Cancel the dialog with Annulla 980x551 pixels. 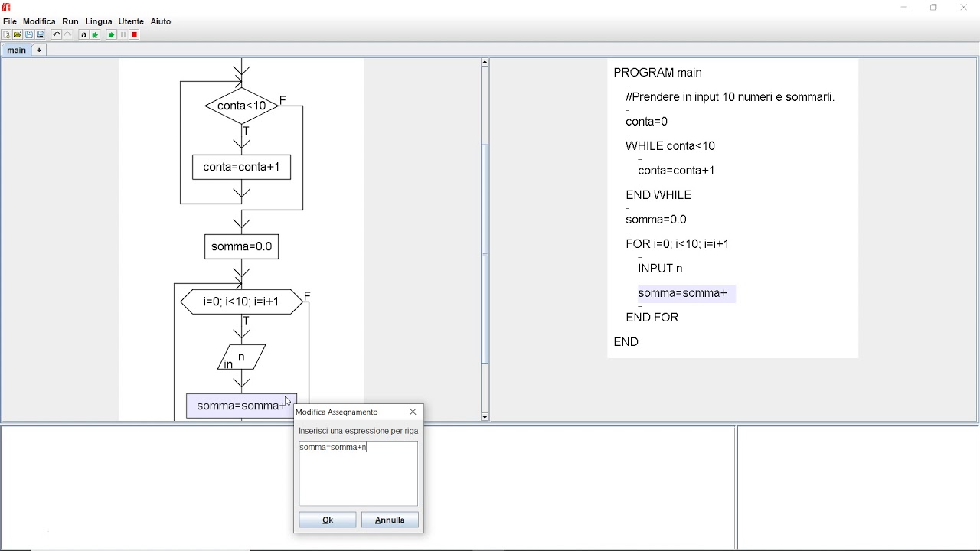[x=390, y=520]
